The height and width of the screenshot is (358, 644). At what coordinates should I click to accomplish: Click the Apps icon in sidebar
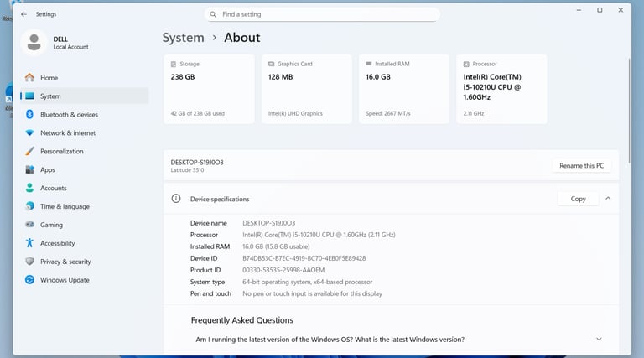point(29,169)
